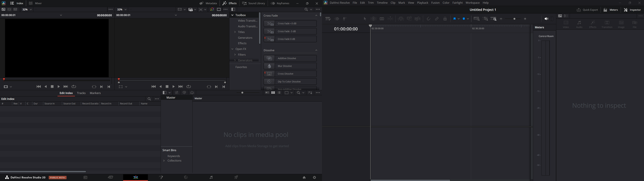Toggle the Inspector panel button
The image size is (644, 181).
click(632, 10)
